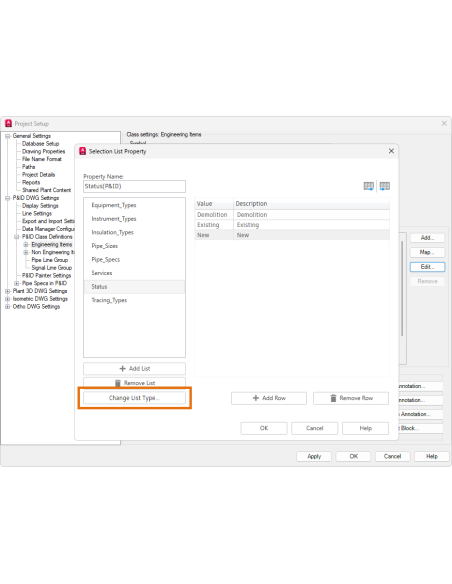The height and width of the screenshot is (584, 452).
Task: Collapse the P&ID Class Definitions node
Action: (17, 237)
